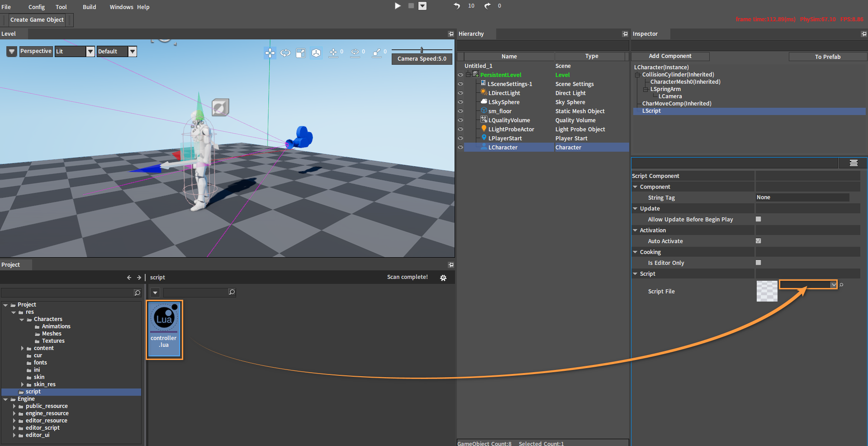The width and height of the screenshot is (868, 446).
Task: Adjust the Camera Speed slider handle
Action: point(422,50)
